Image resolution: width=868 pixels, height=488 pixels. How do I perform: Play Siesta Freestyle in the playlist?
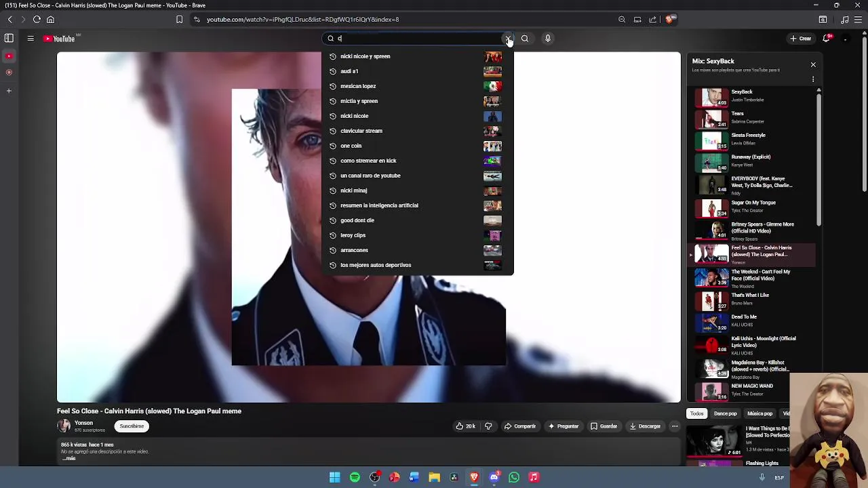(753, 141)
